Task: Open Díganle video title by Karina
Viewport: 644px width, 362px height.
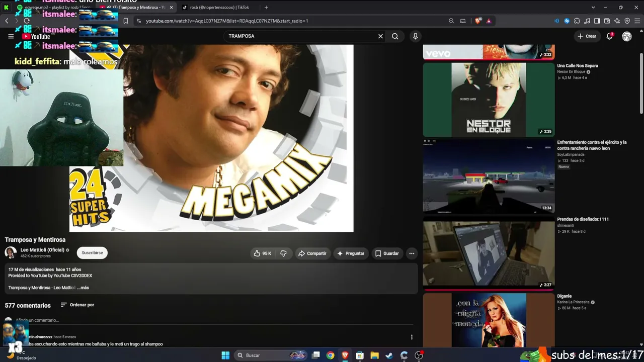Action: click(565, 296)
